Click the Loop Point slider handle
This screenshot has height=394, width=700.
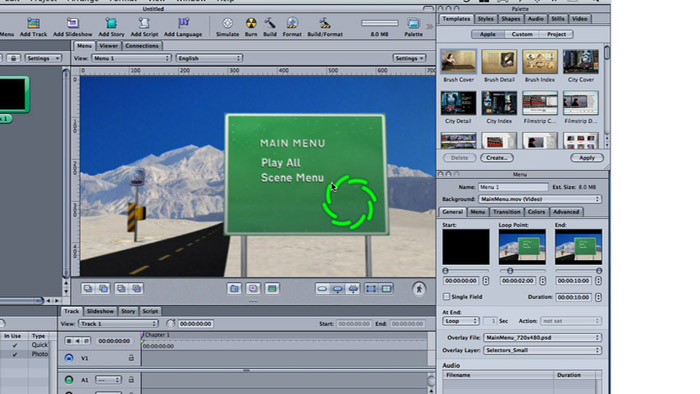(510, 271)
